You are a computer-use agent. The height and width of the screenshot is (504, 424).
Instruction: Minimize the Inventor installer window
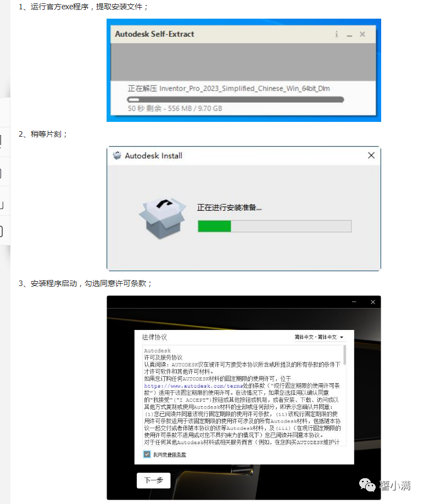[354, 302]
